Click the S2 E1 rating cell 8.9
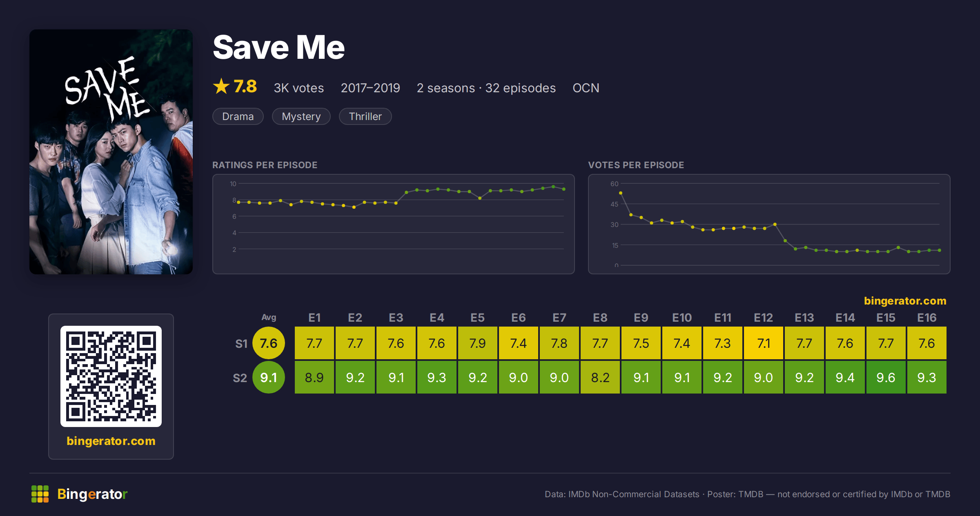This screenshot has height=516, width=980. [x=314, y=377]
